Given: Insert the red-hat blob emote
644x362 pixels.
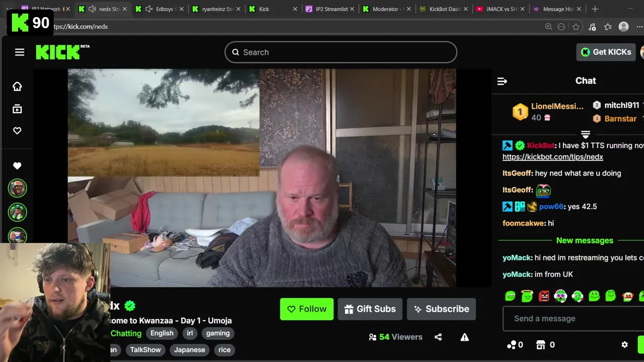Looking at the screenshot, I should click(x=627, y=296).
